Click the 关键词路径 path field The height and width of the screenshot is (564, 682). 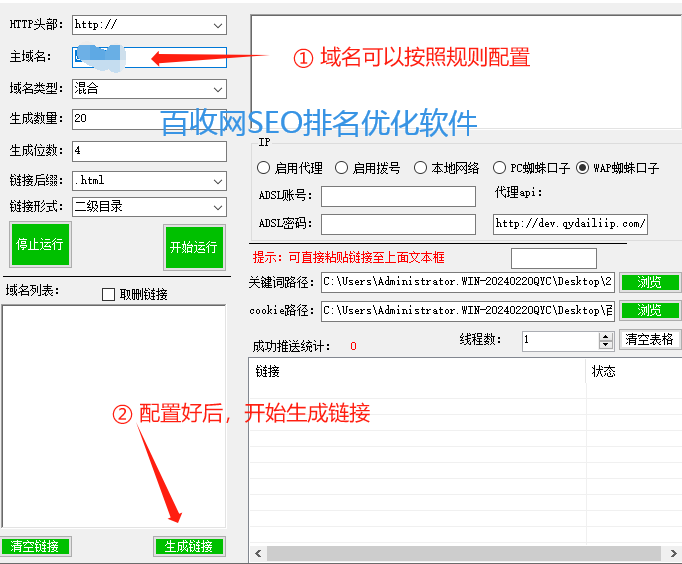pyautogui.click(x=468, y=282)
